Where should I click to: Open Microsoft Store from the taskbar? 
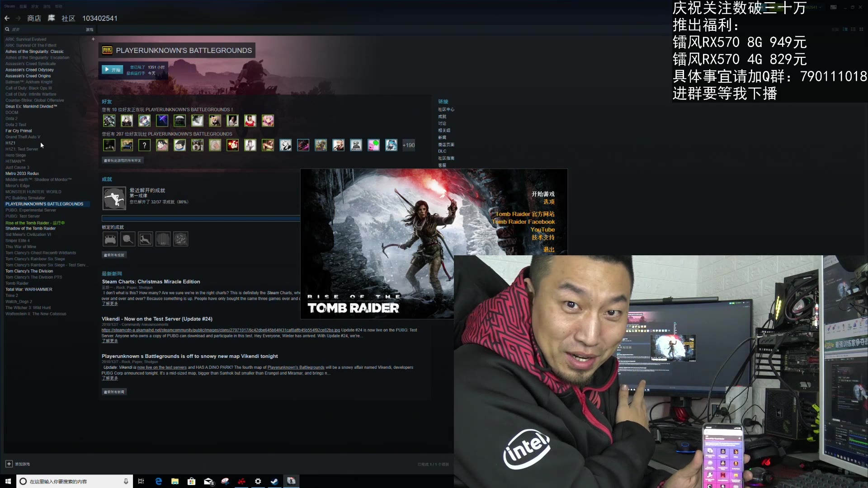click(192, 481)
